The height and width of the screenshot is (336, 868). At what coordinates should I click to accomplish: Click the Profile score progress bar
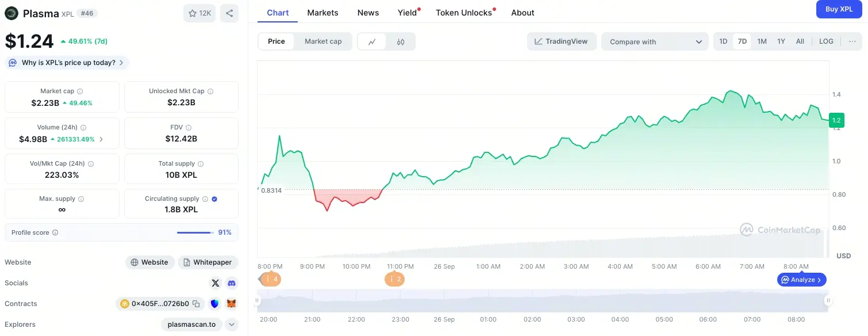(x=195, y=233)
